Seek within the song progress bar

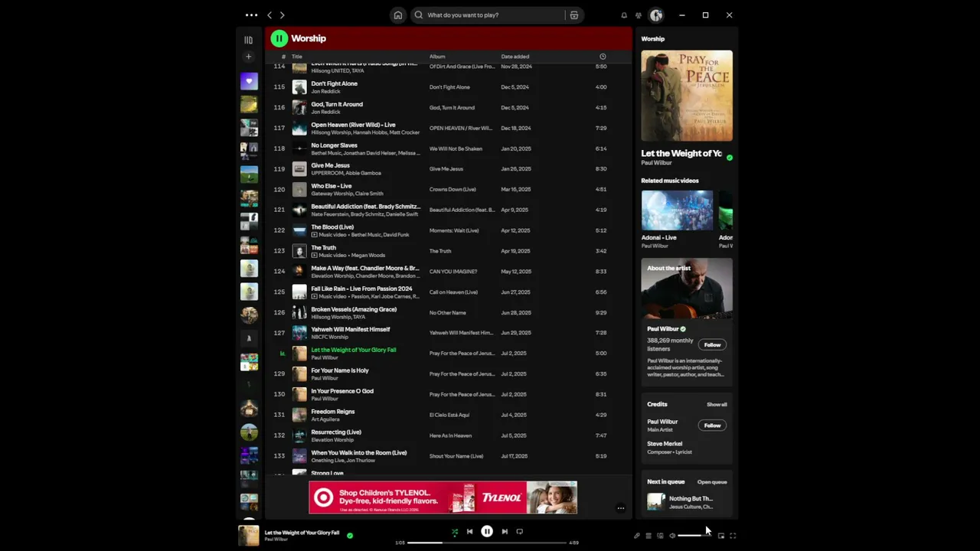[487, 543]
